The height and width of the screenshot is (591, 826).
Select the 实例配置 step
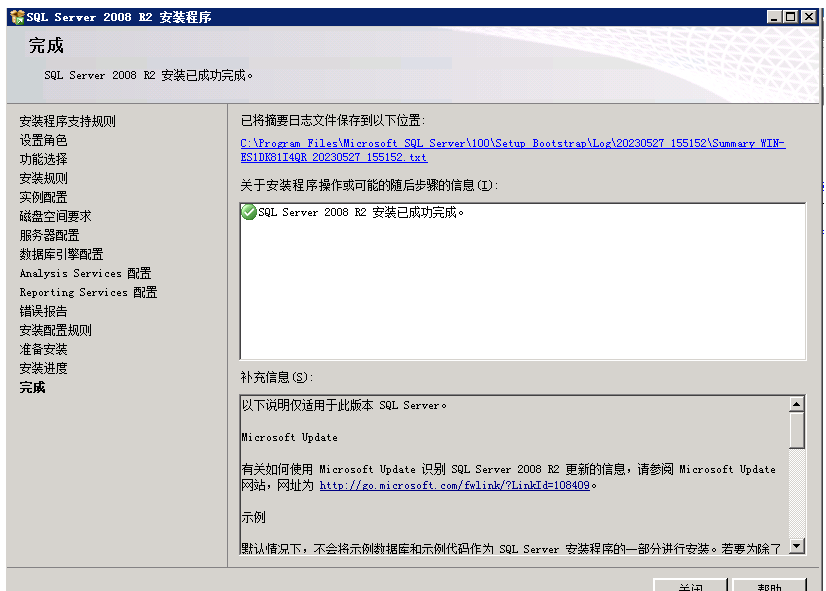pos(43,197)
